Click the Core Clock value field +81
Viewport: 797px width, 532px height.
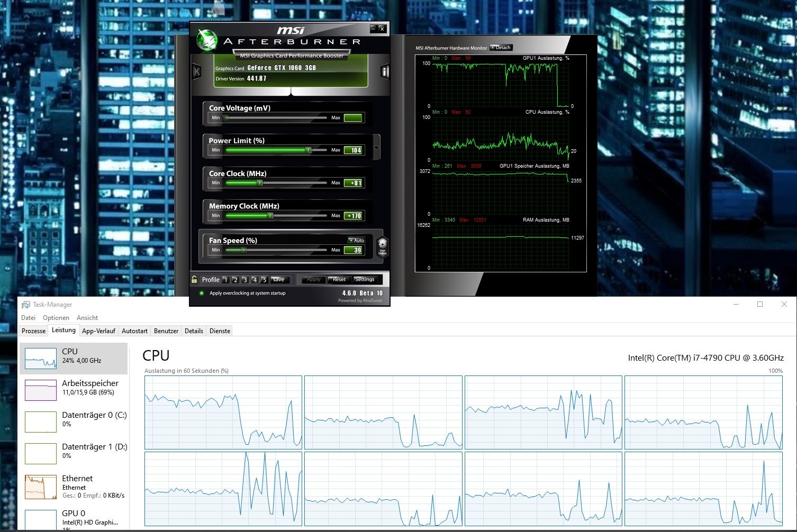coord(353,183)
